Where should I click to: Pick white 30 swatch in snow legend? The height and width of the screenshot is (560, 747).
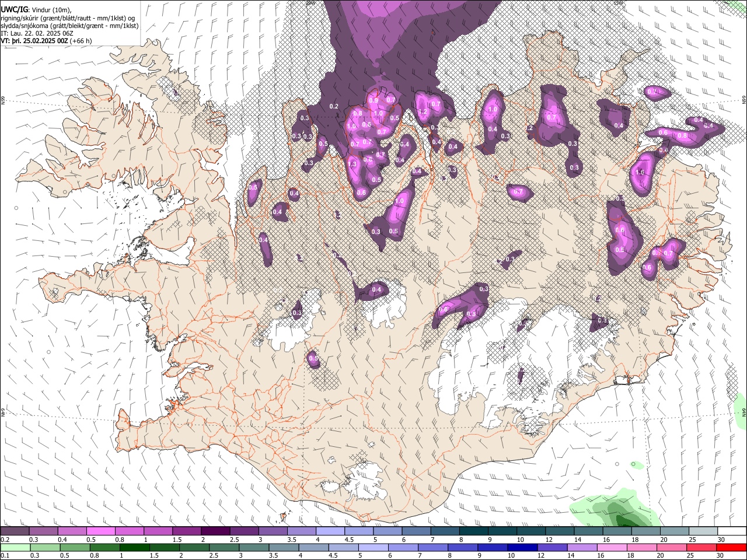[732, 531]
